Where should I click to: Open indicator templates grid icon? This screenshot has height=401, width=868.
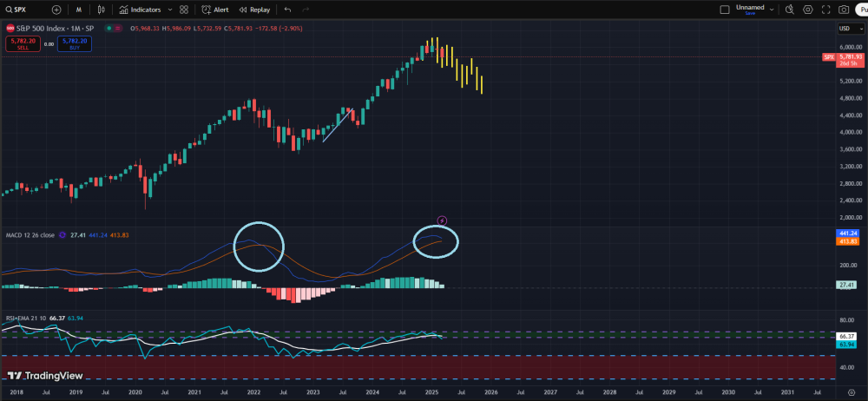pyautogui.click(x=183, y=10)
